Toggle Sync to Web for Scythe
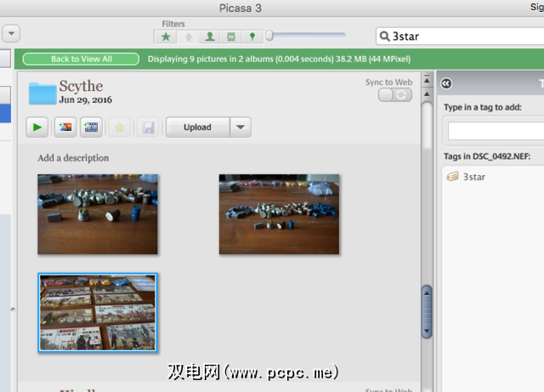544x392 pixels. (x=395, y=94)
